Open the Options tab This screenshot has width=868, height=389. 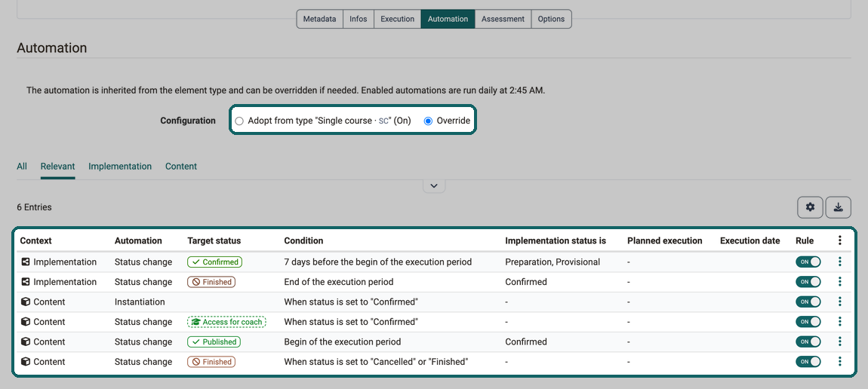pos(551,19)
